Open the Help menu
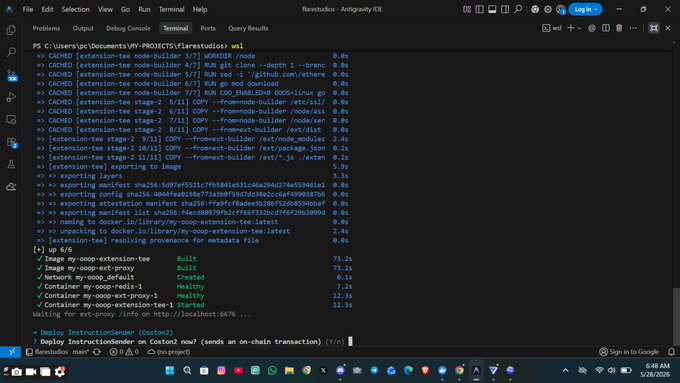This screenshot has height=383, width=680. coord(200,9)
